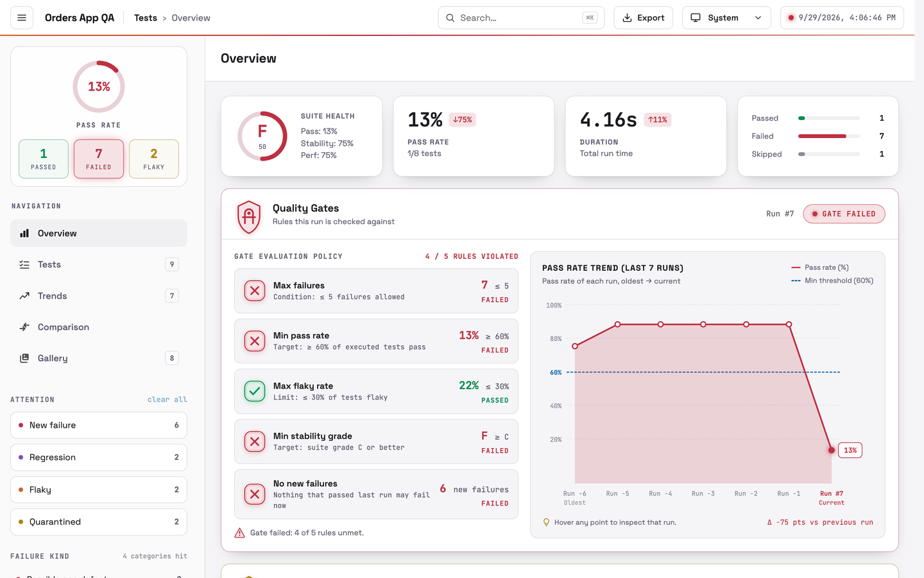924x578 pixels.
Task: Click the search magnifier icon
Action: 450,18
